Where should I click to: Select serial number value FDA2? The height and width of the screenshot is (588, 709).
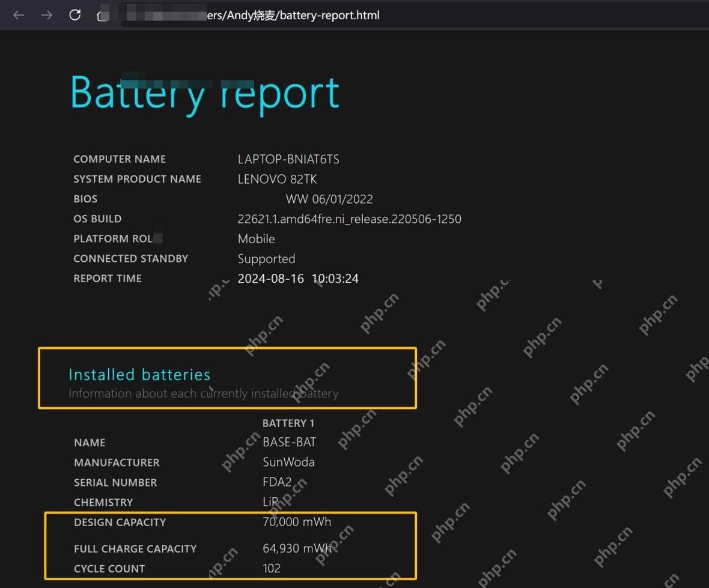point(277,482)
